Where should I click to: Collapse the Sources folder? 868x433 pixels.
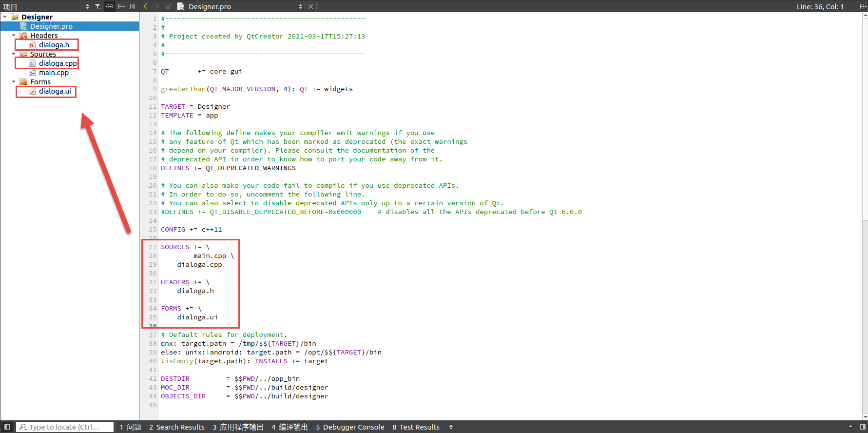click(14, 54)
